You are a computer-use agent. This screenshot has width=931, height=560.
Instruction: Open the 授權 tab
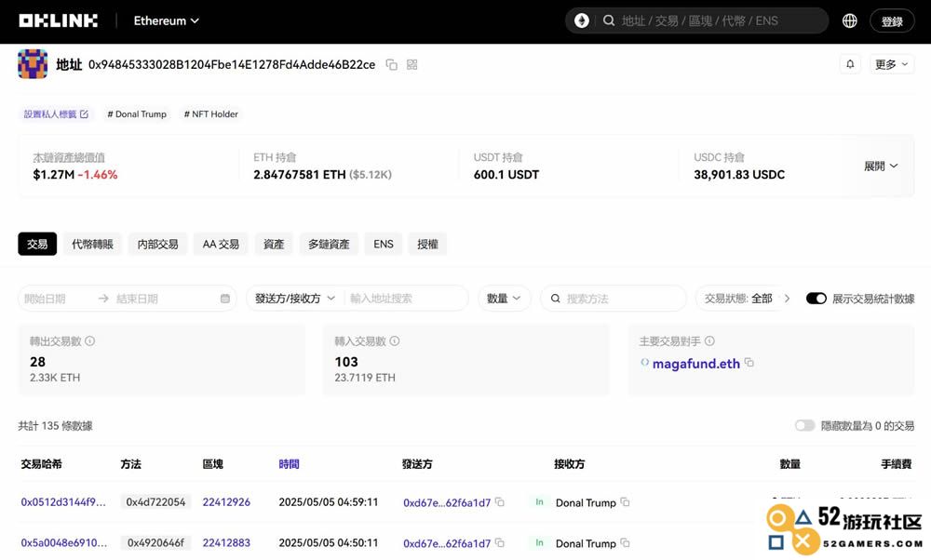point(427,244)
